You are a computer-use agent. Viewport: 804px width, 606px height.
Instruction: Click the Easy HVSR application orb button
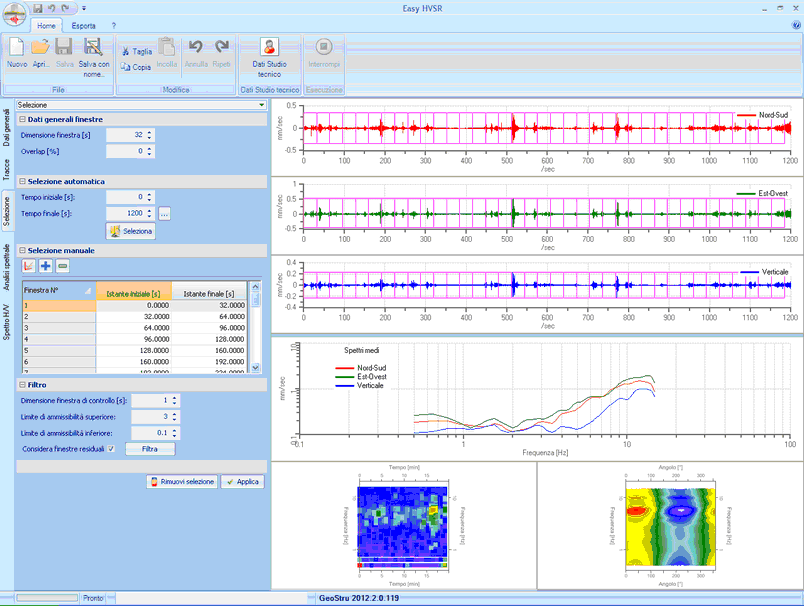tap(14, 13)
